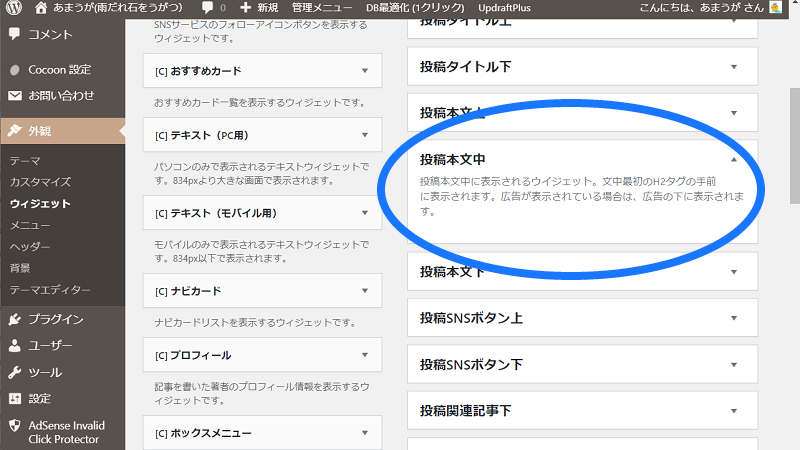The width and height of the screenshot is (800, 450).
Task: Open 設定 in the sidebar
Action: pos(40,398)
